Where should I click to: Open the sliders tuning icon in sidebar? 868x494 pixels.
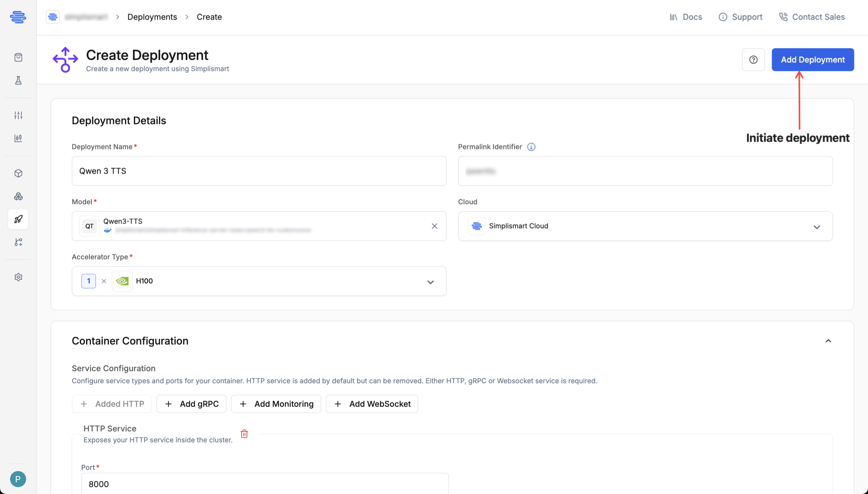click(18, 115)
